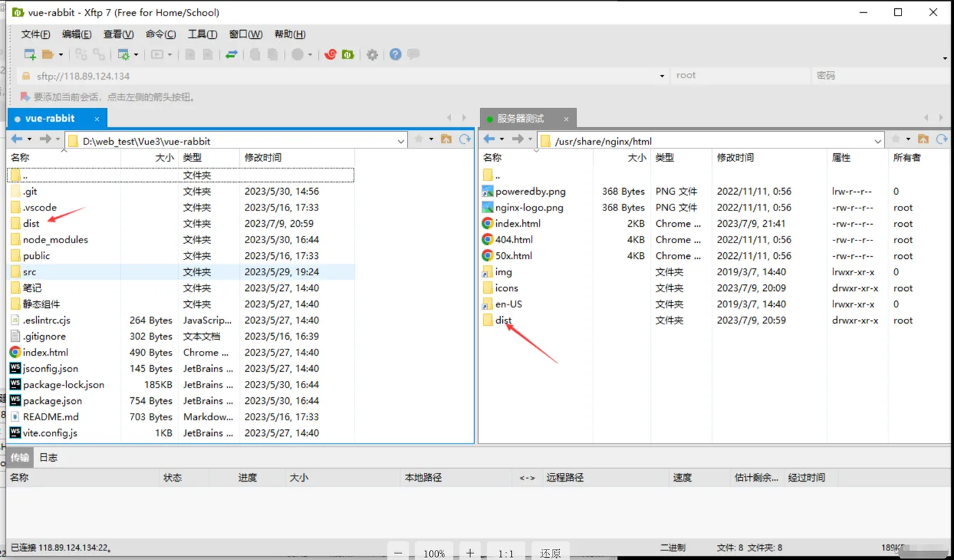
Task: Select the remote en-US folder
Action: (508, 305)
